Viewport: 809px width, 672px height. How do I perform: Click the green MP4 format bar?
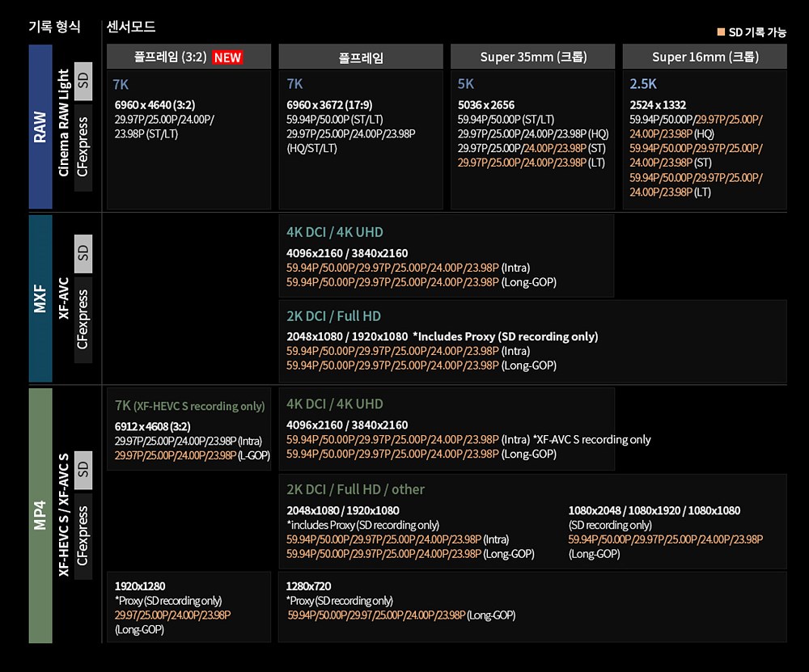click(x=40, y=515)
